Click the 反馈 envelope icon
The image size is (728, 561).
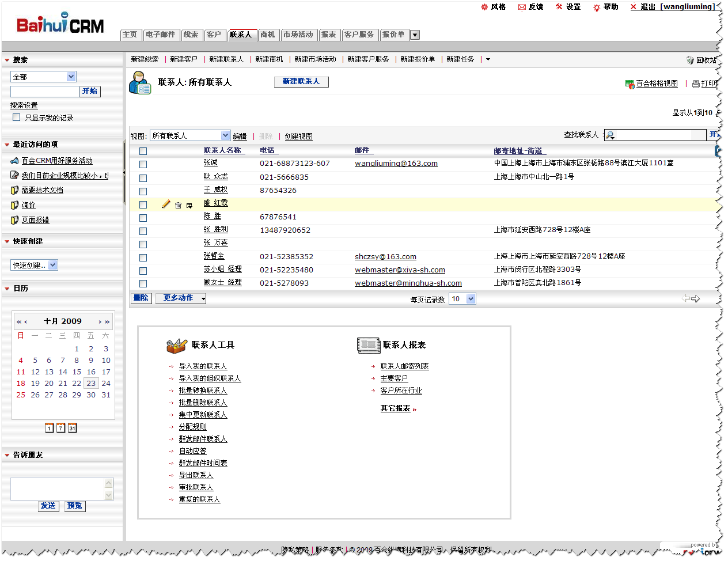[x=522, y=7]
